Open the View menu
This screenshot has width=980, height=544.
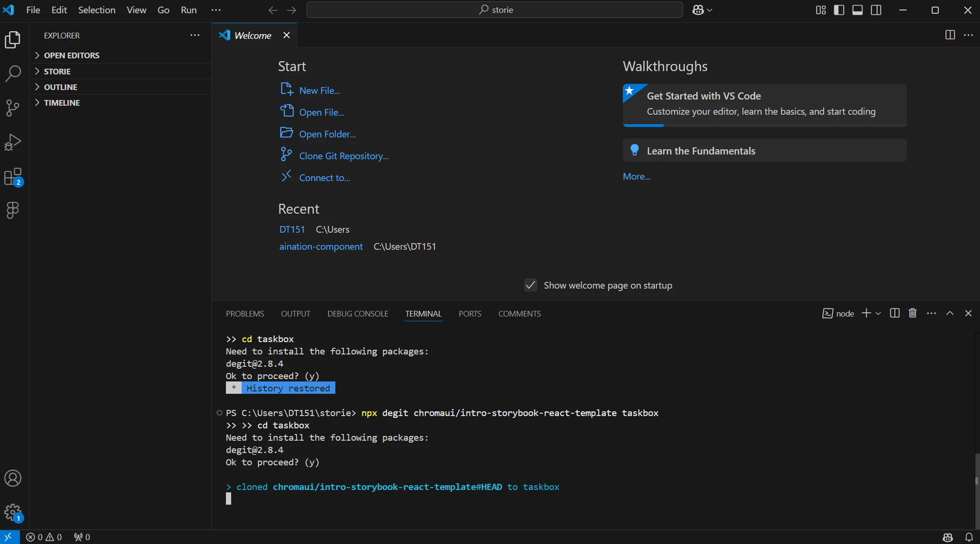pyautogui.click(x=136, y=10)
